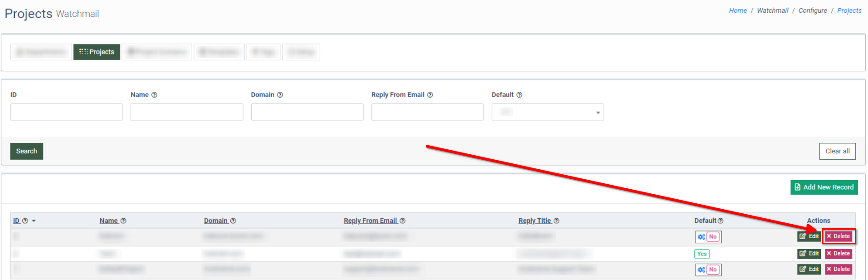Screen dimensions: 868x280
Task: Click help icon next to Name filter label
Action: tap(154, 95)
